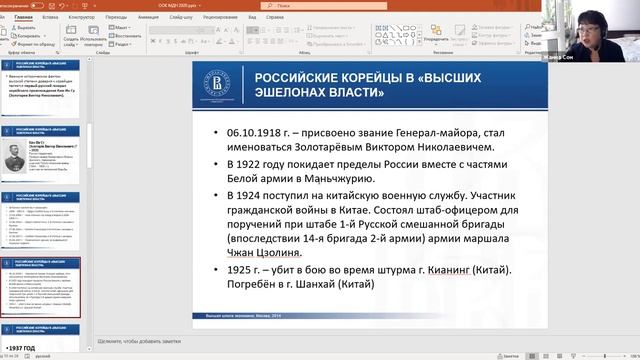Open the Вид tab

[252, 17]
